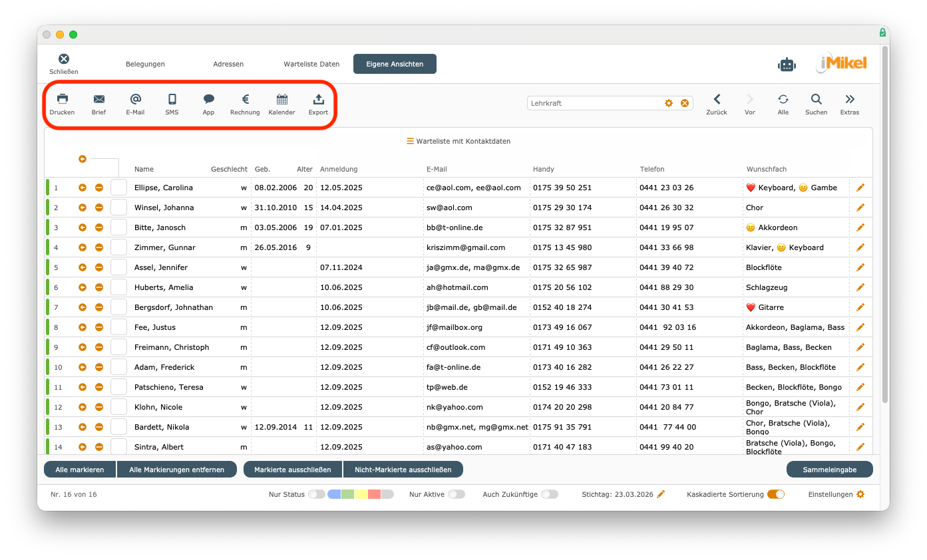Click the Export upload icon
Viewport: 927px width, 560px height.
click(x=318, y=99)
